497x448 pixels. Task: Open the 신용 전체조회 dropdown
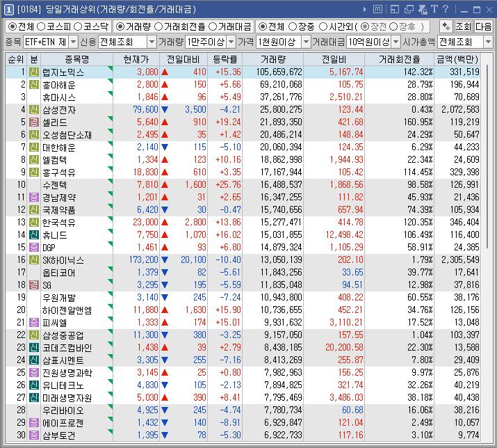coord(152,42)
